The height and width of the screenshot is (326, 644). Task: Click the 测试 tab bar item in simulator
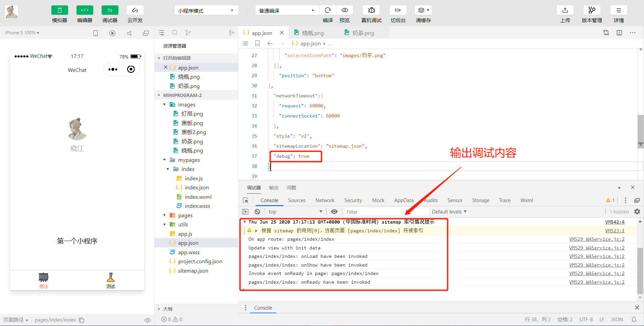pyautogui.click(x=111, y=280)
